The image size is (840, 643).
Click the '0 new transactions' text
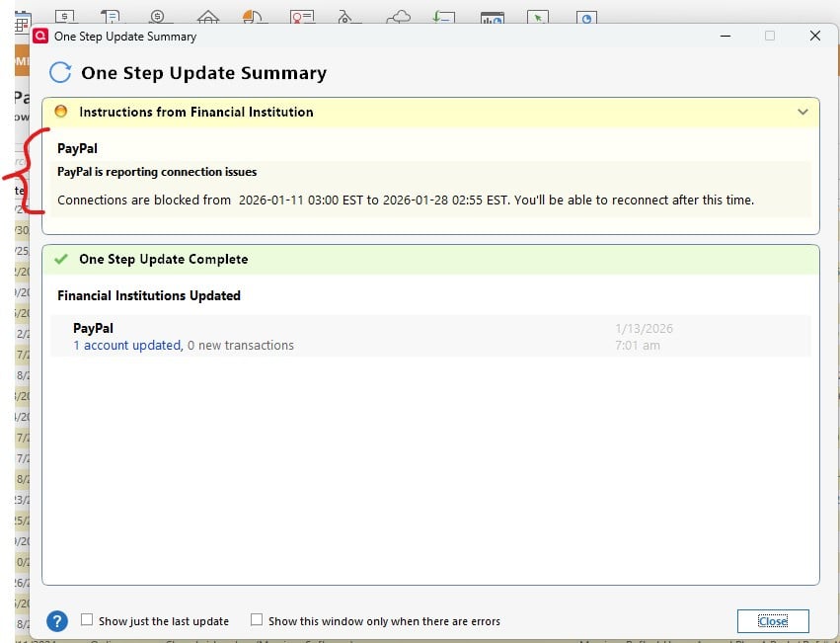pyautogui.click(x=241, y=346)
